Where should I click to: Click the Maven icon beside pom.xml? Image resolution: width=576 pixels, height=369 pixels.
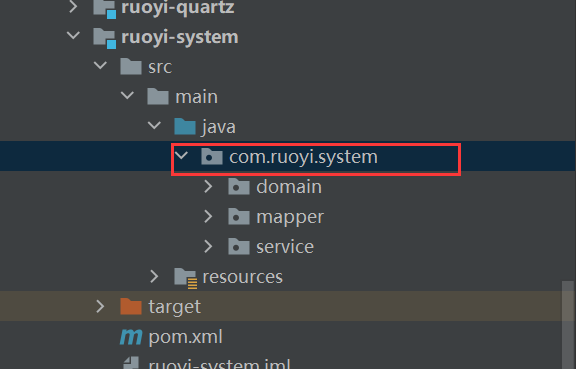[x=131, y=337]
